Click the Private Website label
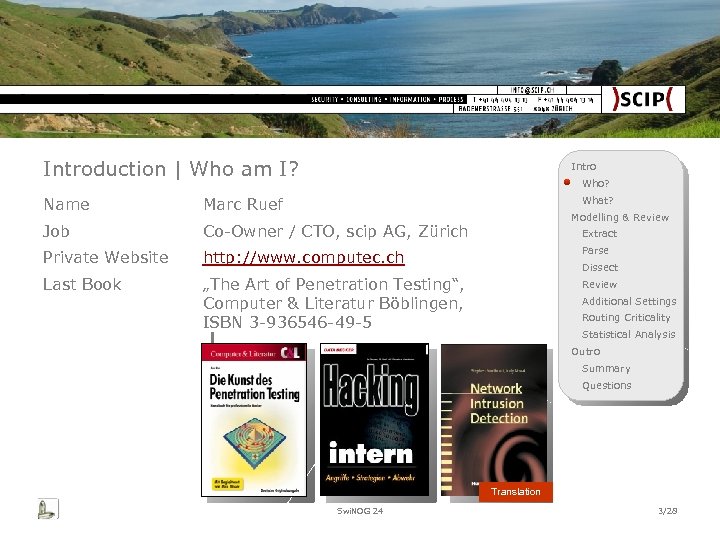This screenshot has width=720, height=540. [106, 257]
